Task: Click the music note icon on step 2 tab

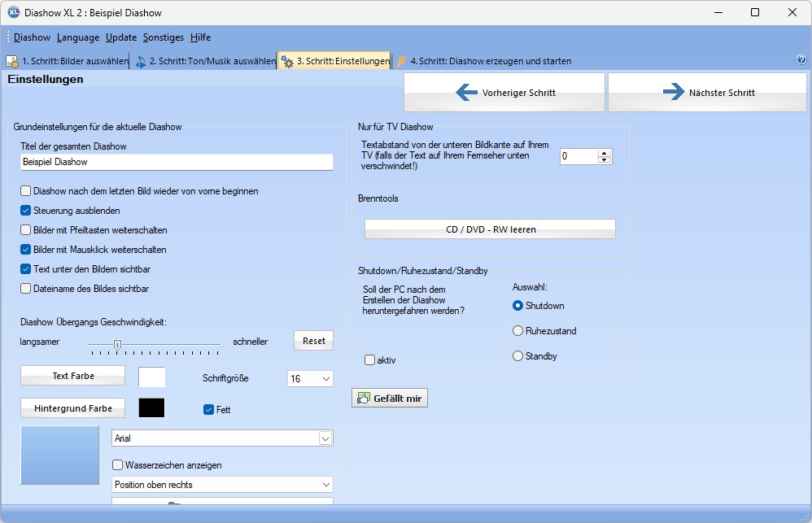Action: click(140, 62)
